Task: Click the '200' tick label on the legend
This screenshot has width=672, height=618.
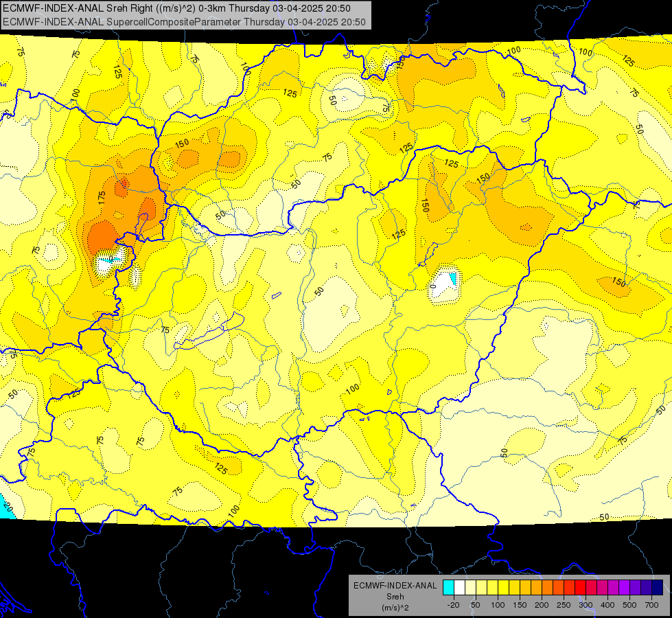Action: [542, 605]
